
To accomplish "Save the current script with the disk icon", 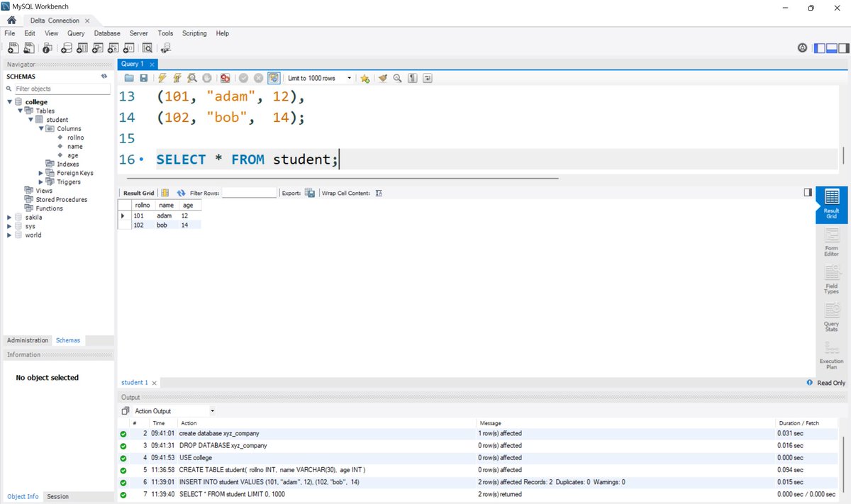I will tap(143, 78).
